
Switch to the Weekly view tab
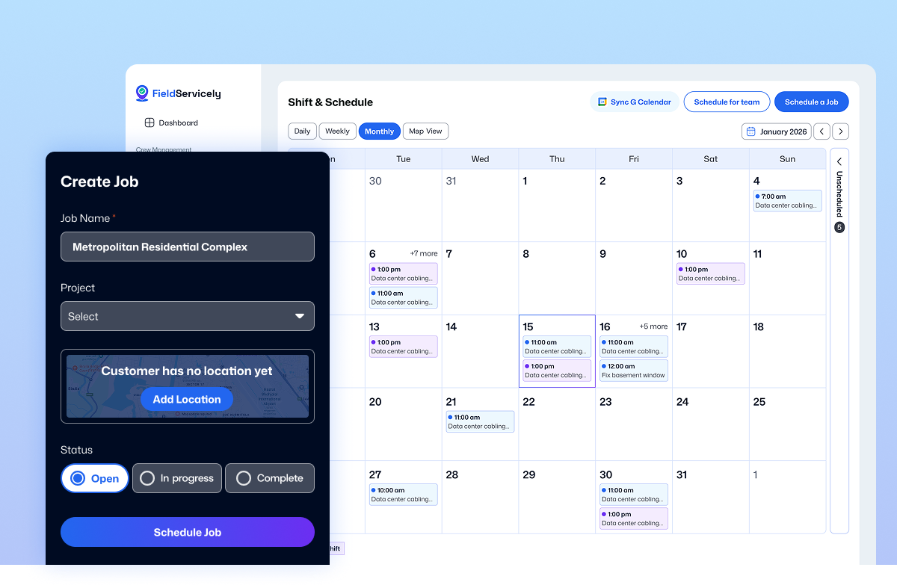[x=337, y=131]
